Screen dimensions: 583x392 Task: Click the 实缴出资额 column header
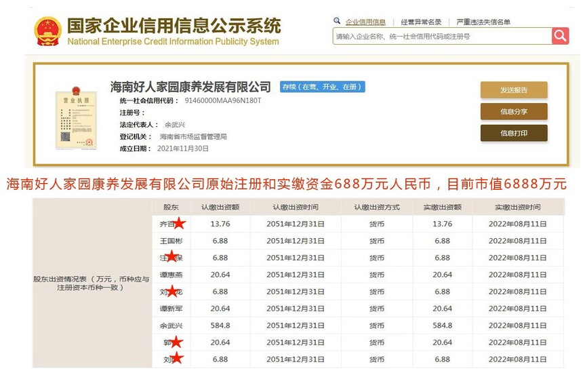click(x=443, y=207)
